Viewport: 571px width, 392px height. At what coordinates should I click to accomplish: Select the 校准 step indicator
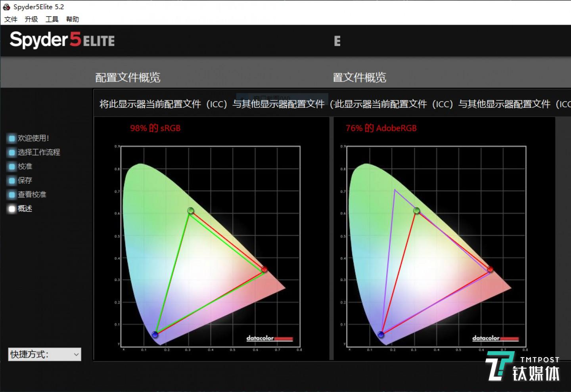12,166
